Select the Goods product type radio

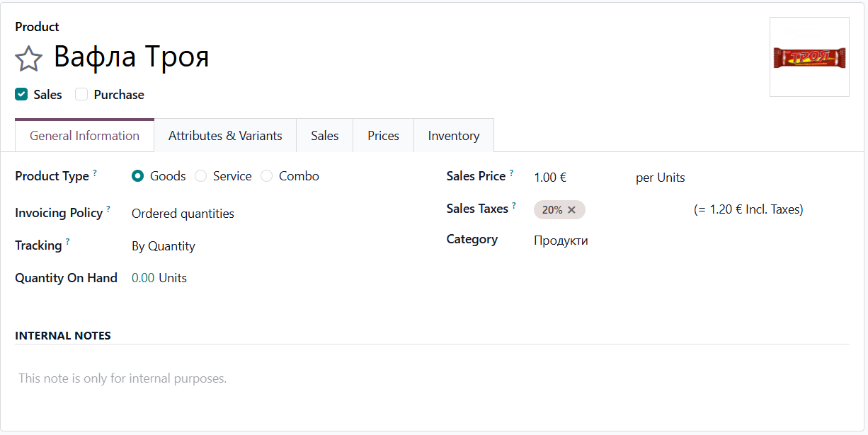coord(138,176)
